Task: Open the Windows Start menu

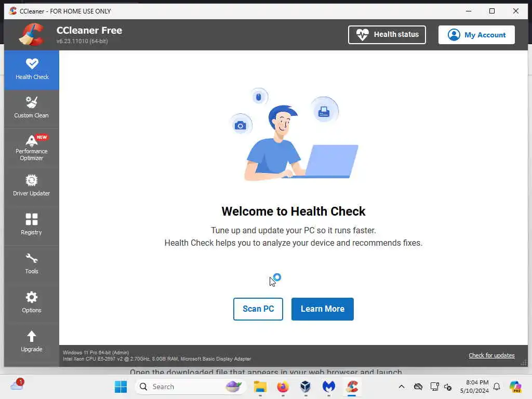Action: coord(121,387)
